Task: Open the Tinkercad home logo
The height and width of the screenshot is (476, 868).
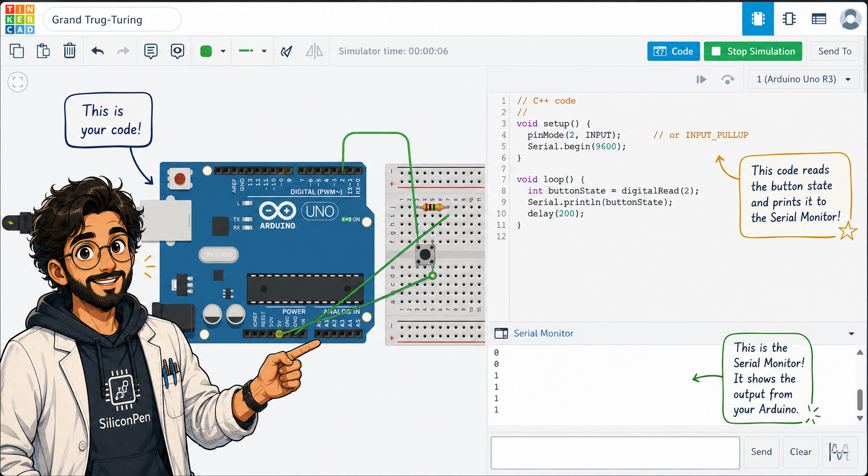Action: [x=20, y=19]
